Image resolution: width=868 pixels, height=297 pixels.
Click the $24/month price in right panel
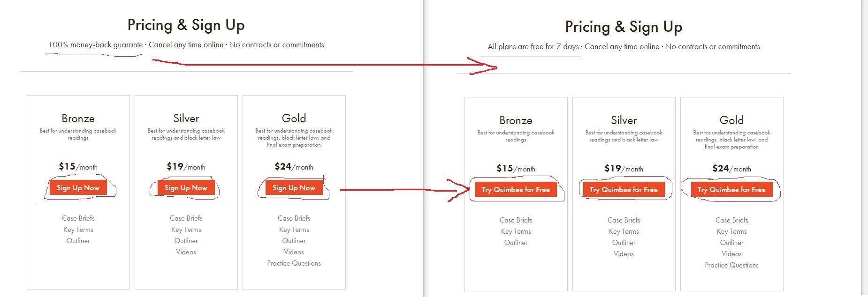731,168
